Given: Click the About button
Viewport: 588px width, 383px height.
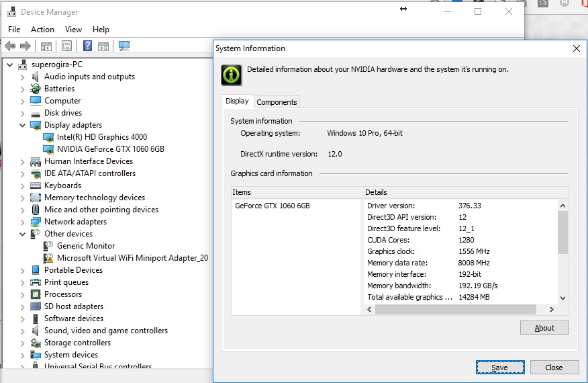Looking at the screenshot, I should 544,328.
